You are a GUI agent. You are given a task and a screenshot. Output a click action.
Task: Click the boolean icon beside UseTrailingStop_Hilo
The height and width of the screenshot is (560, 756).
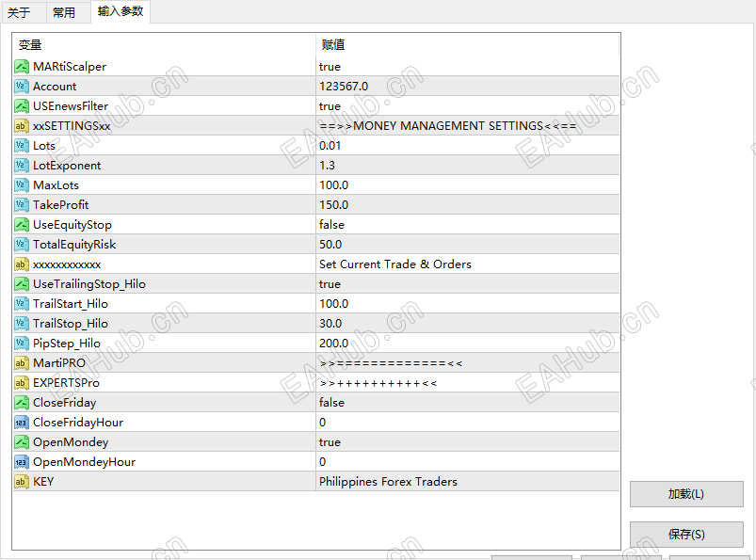click(x=22, y=284)
